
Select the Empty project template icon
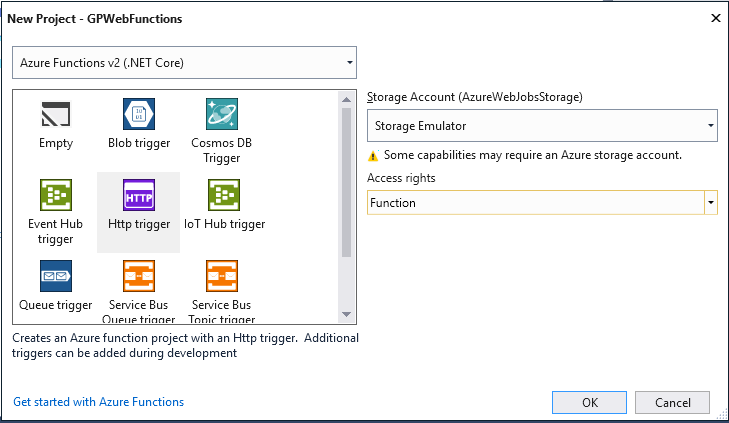click(x=56, y=114)
